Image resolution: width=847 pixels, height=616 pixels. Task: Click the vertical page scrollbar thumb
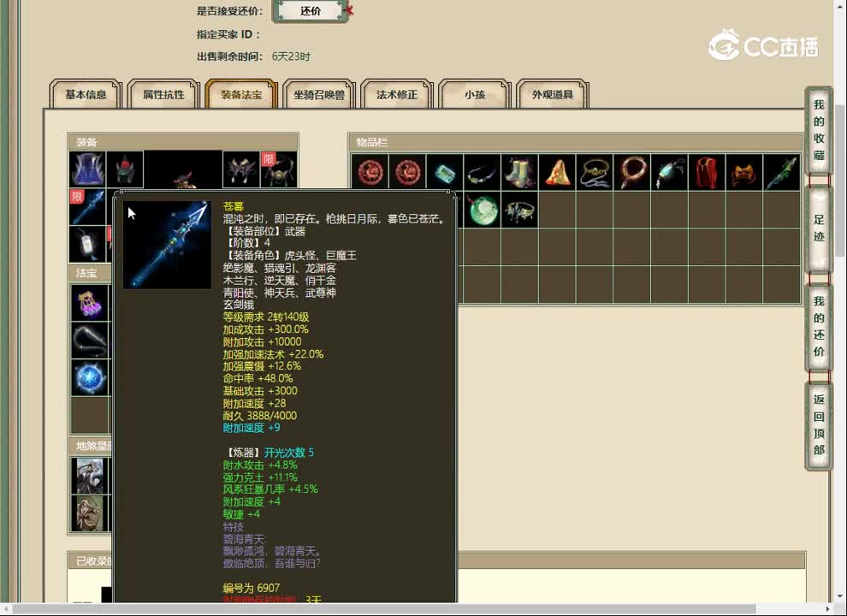point(840,181)
